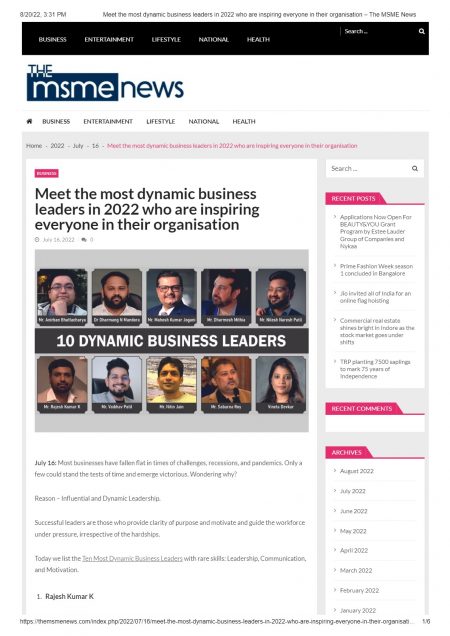The width and height of the screenshot is (450, 636).
Task: Open the August 2022 archive
Action: pyautogui.click(x=357, y=471)
